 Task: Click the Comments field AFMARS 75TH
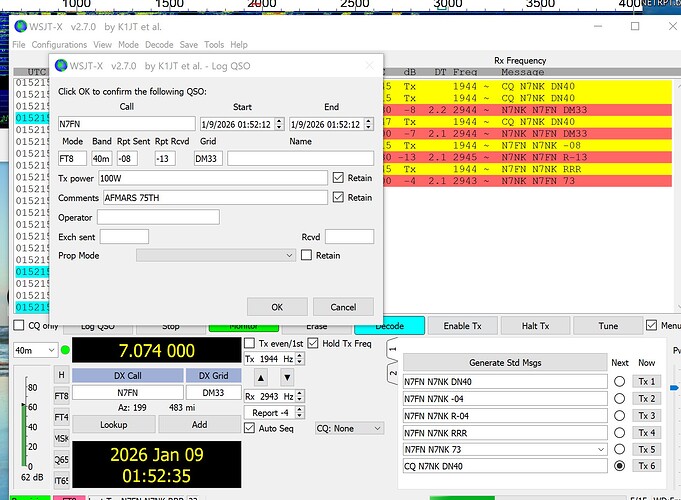[x=215, y=198]
